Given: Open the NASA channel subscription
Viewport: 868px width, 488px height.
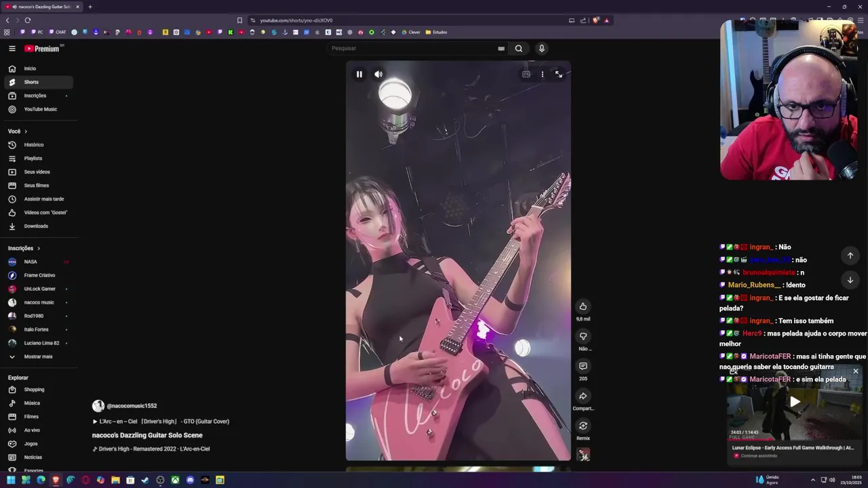Looking at the screenshot, I should 39,262.
